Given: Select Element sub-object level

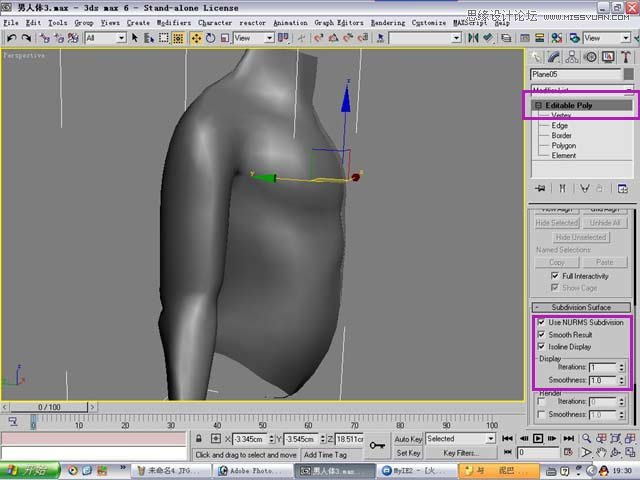Looking at the screenshot, I should (564, 155).
